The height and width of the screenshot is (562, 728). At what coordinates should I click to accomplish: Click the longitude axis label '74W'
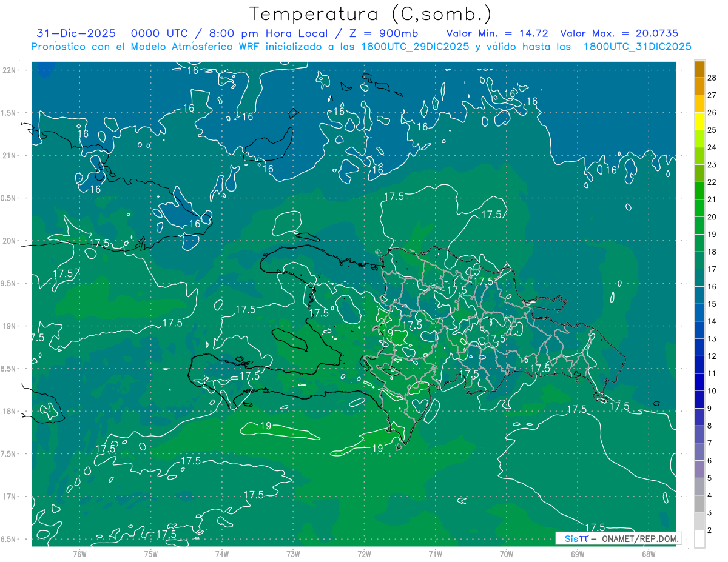[x=222, y=554]
